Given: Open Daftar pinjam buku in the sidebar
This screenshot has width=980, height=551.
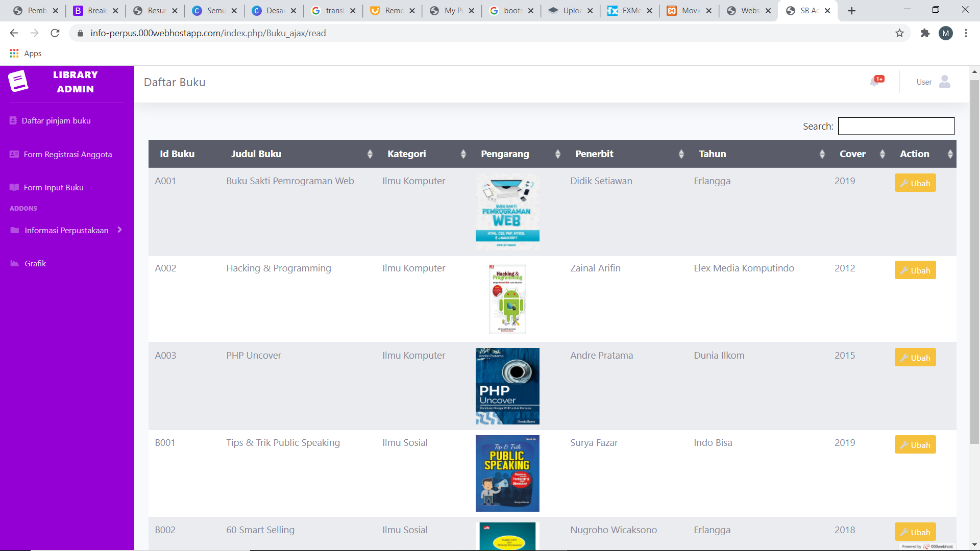Looking at the screenshot, I should click(56, 121).
